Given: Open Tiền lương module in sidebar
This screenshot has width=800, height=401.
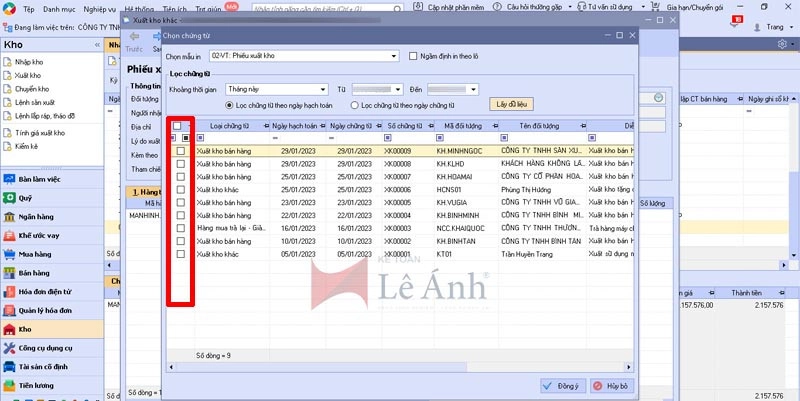Looking at the screenshot, I should point(37,385).
